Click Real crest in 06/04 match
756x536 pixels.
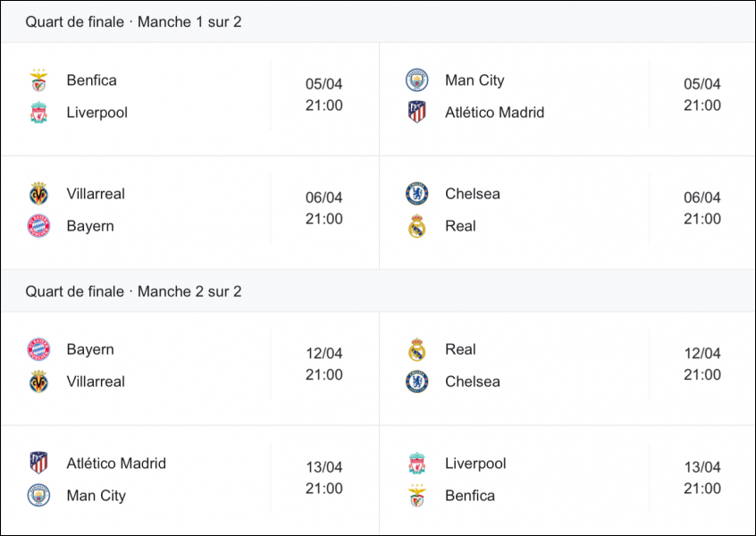(x=416, y=226)
